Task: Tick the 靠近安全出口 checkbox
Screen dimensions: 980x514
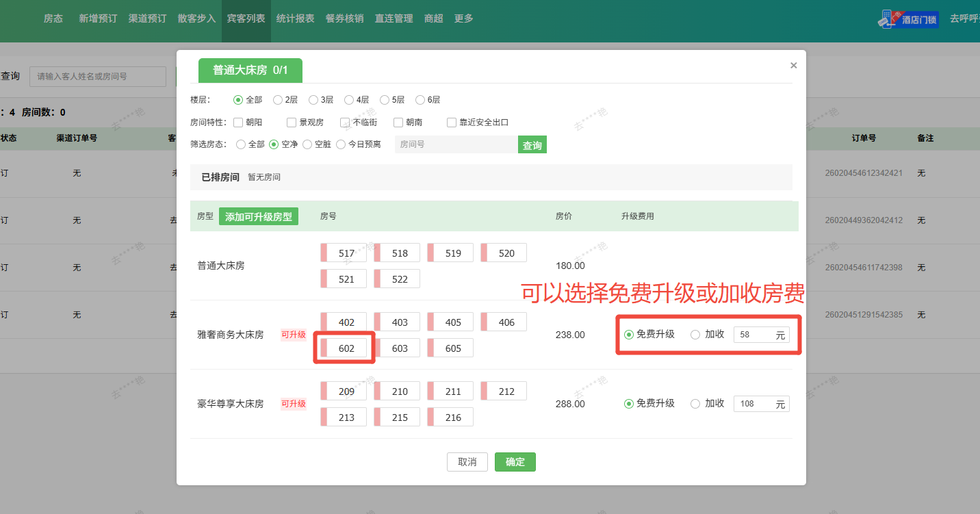Action: pos(452,123)
